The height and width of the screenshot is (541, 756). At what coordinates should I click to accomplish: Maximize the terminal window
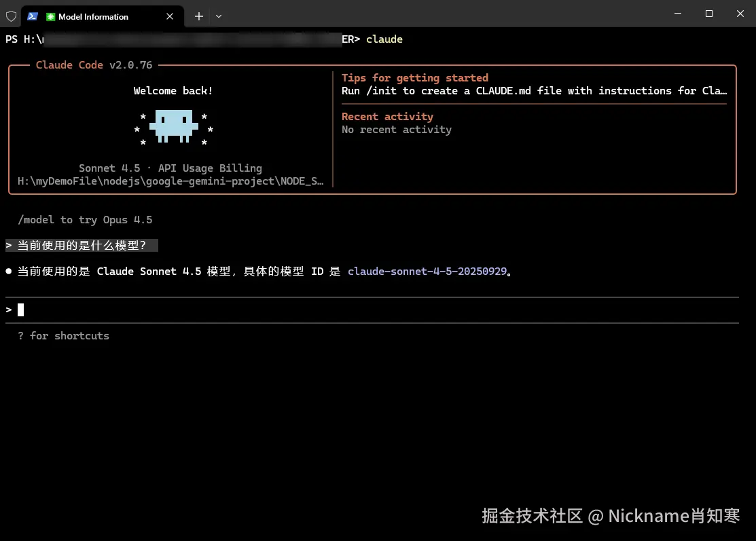click(x=708, y=14)
